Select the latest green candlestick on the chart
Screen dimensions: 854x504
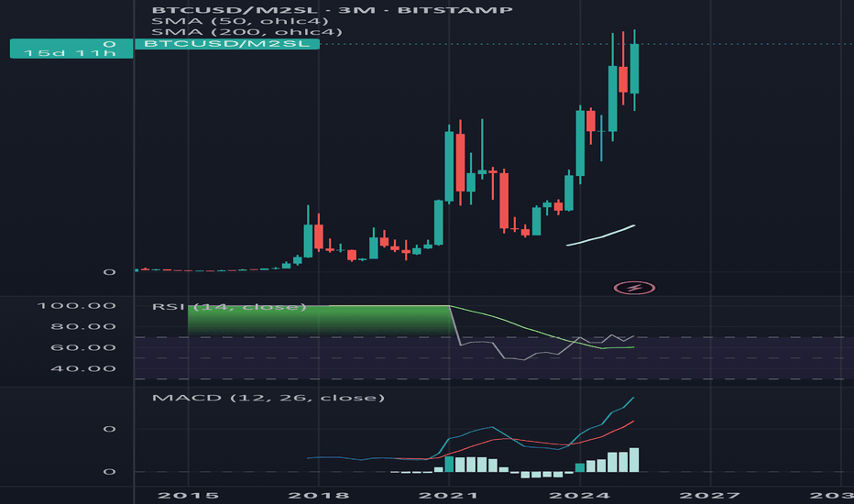click(634, 70)
